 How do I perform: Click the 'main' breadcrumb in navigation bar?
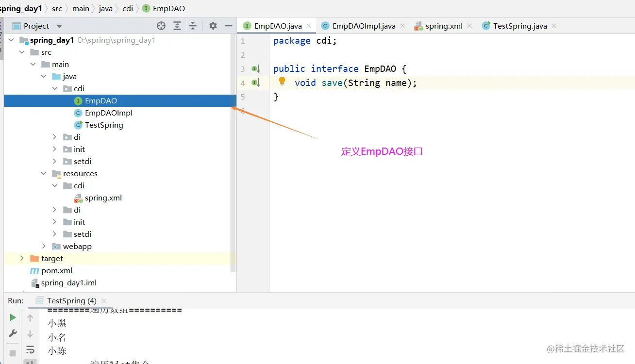tap(81, 8)
